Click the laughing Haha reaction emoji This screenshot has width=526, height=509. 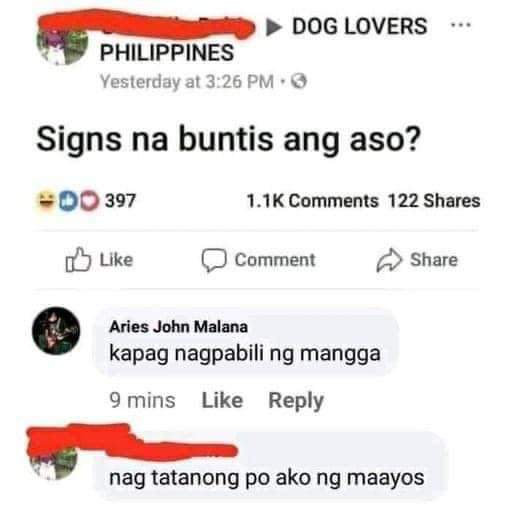46,200
